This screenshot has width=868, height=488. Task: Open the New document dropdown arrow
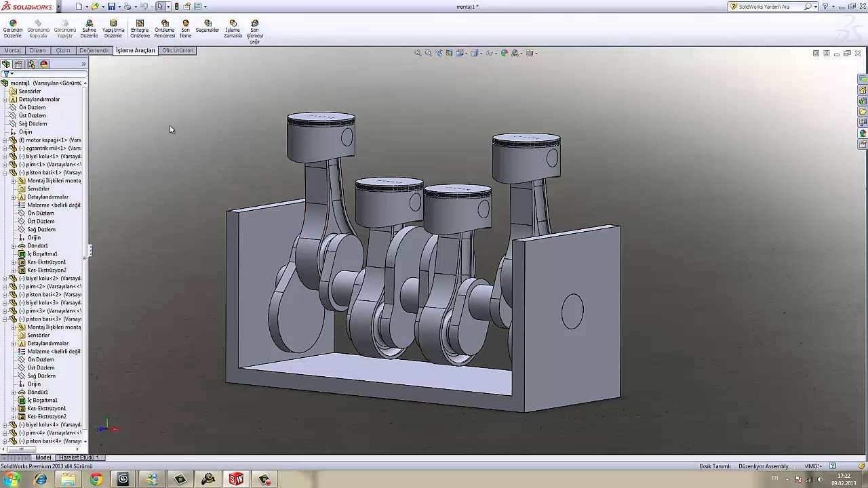pyautogui.click(x=86, y=6)
